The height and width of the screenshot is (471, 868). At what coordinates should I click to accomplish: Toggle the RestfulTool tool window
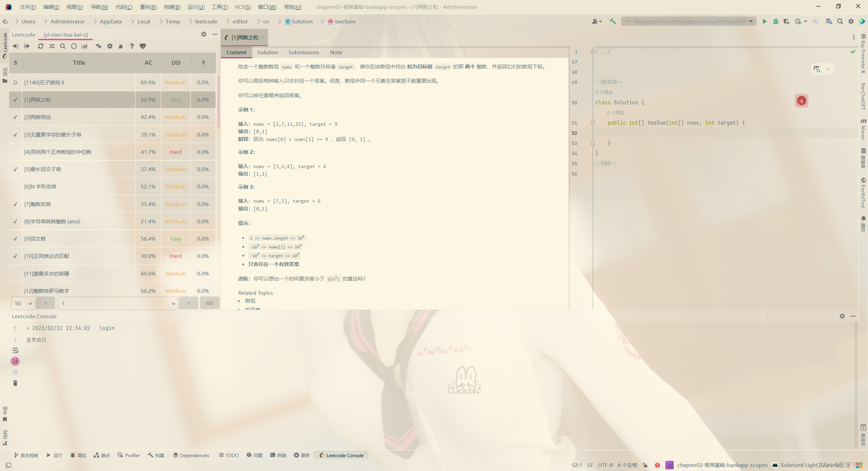864,193
